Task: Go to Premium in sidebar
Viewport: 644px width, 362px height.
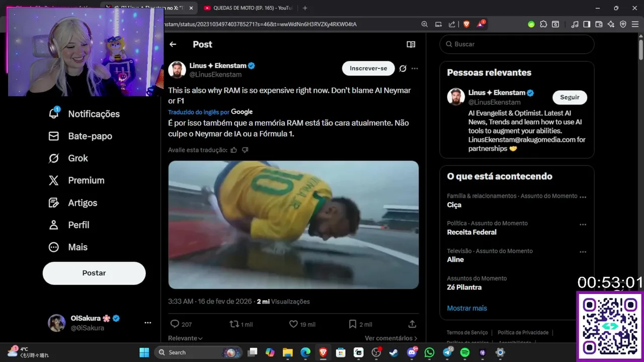Action: coord(76,180)
